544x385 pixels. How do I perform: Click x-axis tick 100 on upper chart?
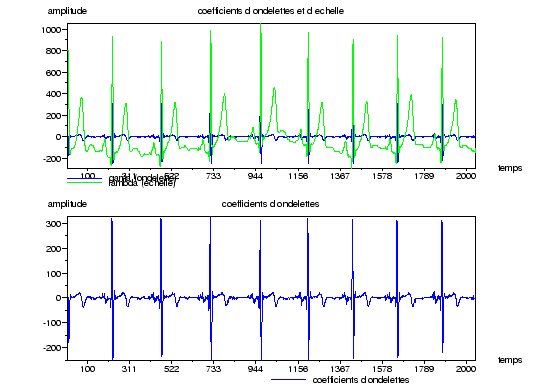click(87, 176)
